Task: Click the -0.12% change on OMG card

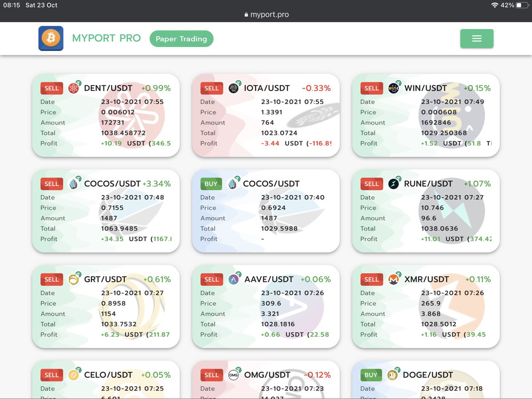Action: click(317, 375)
